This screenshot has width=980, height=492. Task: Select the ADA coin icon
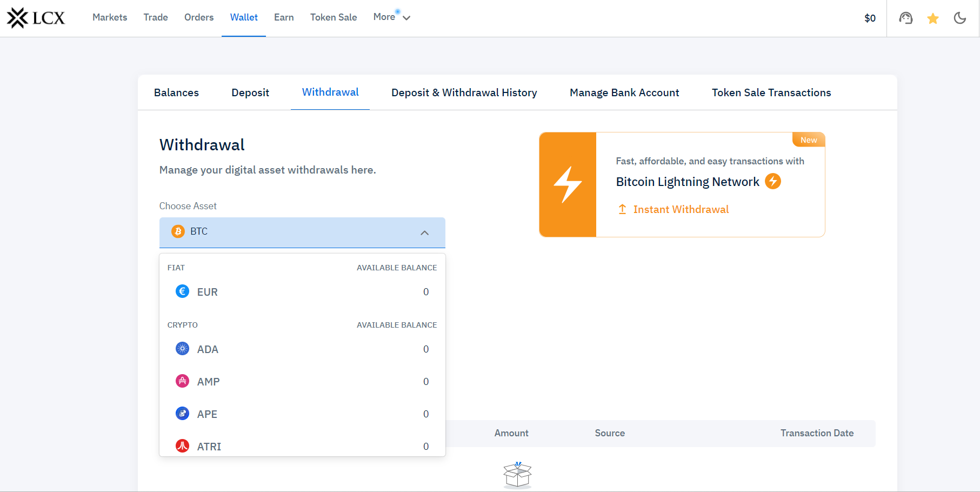tap(183, 349)
